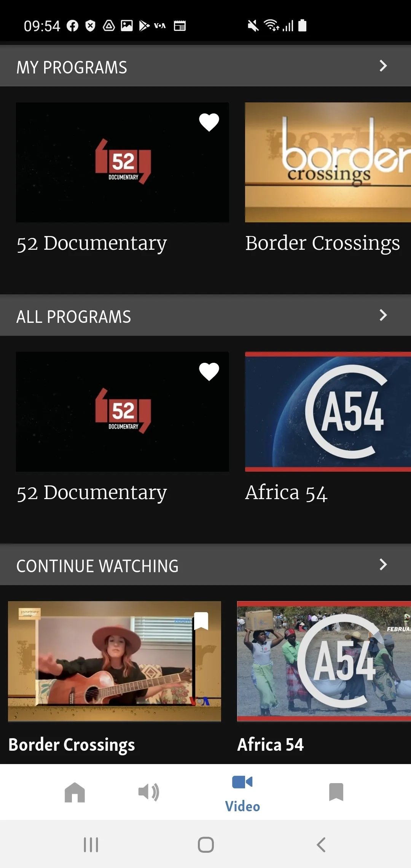Tap the 09:54 clock in status bar

[42, 26]
